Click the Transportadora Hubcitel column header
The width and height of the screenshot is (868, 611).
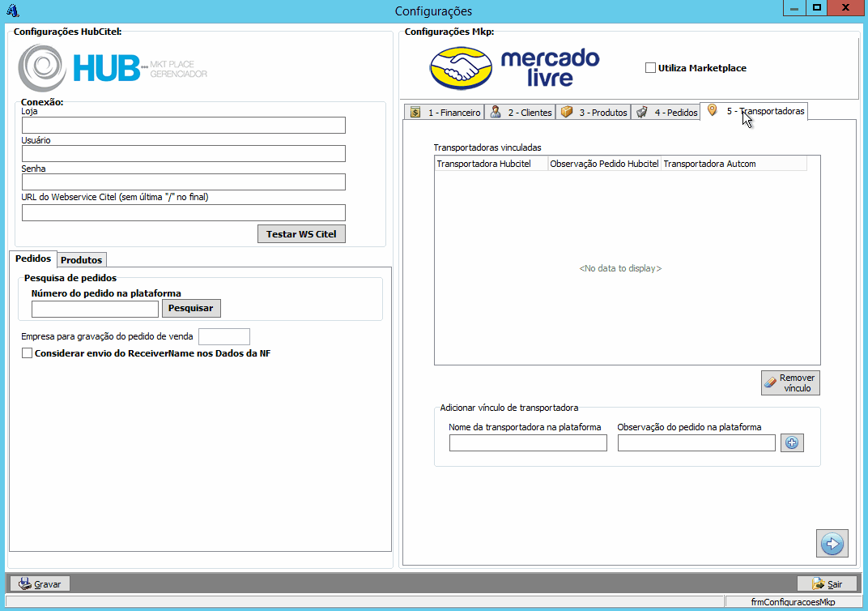tap(491, 164)
